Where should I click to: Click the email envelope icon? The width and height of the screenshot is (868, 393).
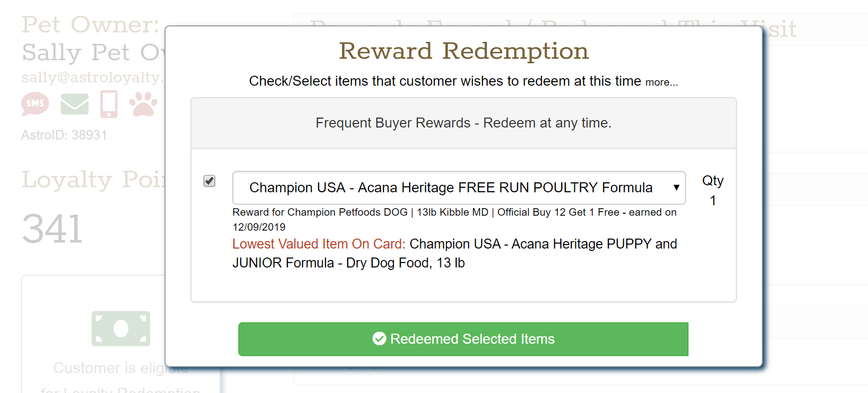point(74,104)
